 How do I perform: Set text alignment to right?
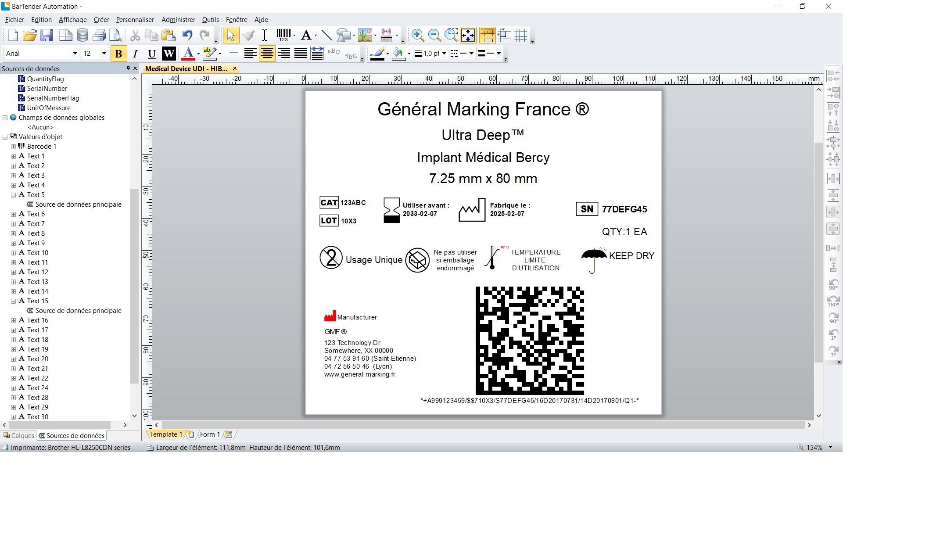pos(284,54)
